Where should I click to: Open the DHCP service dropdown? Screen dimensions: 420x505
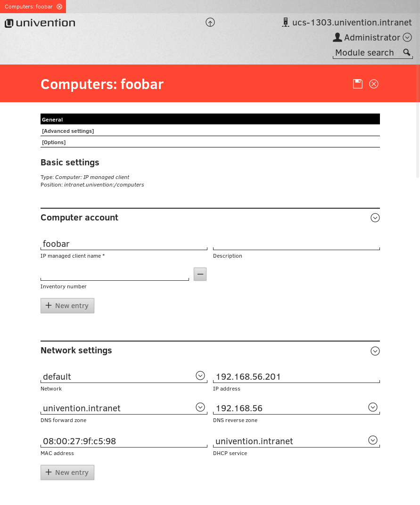tap(373, 440)
